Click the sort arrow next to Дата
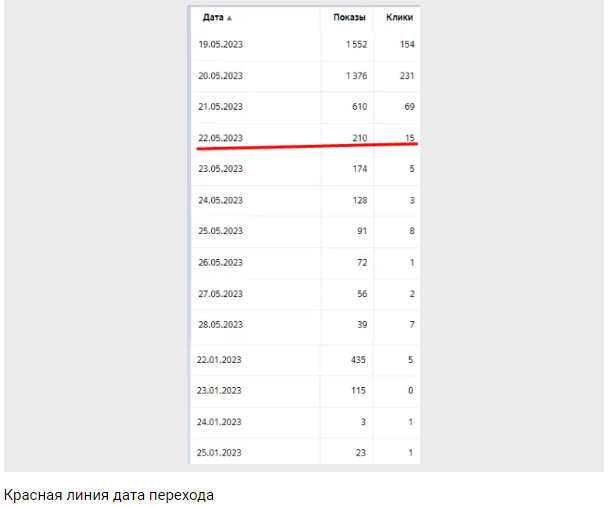 (x=229, y=18)
